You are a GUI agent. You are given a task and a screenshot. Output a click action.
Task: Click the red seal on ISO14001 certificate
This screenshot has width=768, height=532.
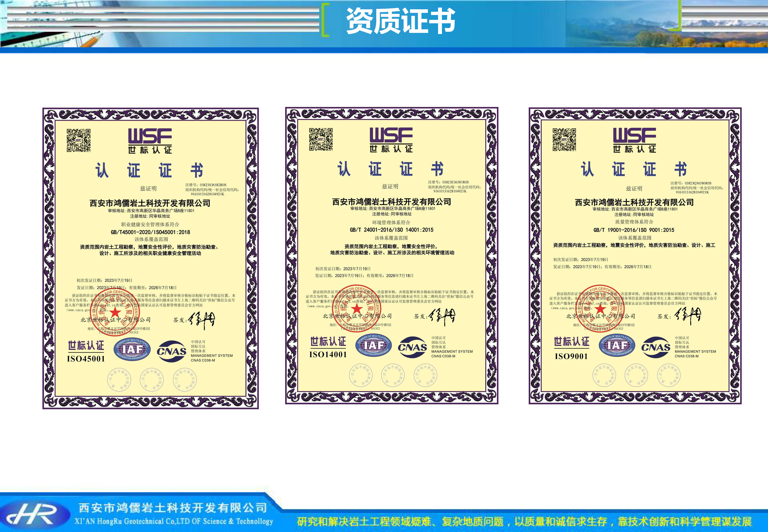(x=356, y=308)
